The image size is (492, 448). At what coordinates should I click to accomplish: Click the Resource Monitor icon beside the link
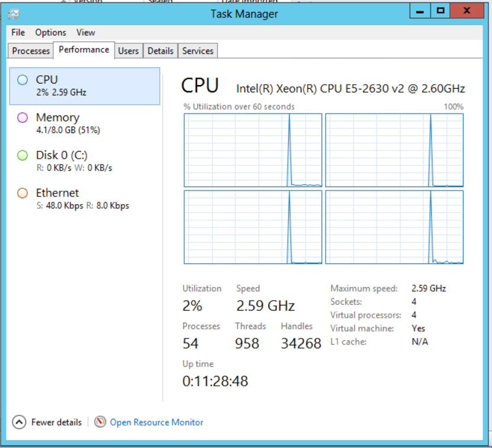point(100,422)
